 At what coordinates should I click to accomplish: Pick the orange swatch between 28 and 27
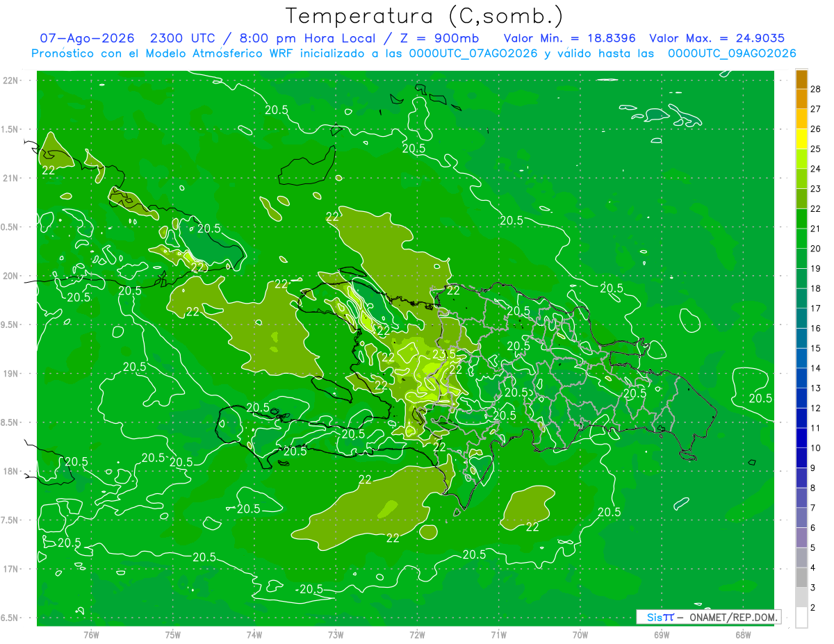click(801, 99)
